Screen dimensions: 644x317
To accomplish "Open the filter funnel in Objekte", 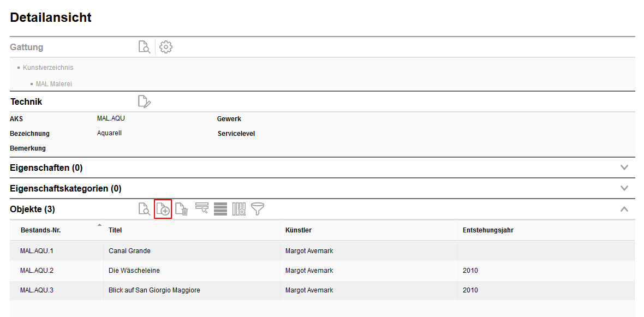I will [258, 209].
